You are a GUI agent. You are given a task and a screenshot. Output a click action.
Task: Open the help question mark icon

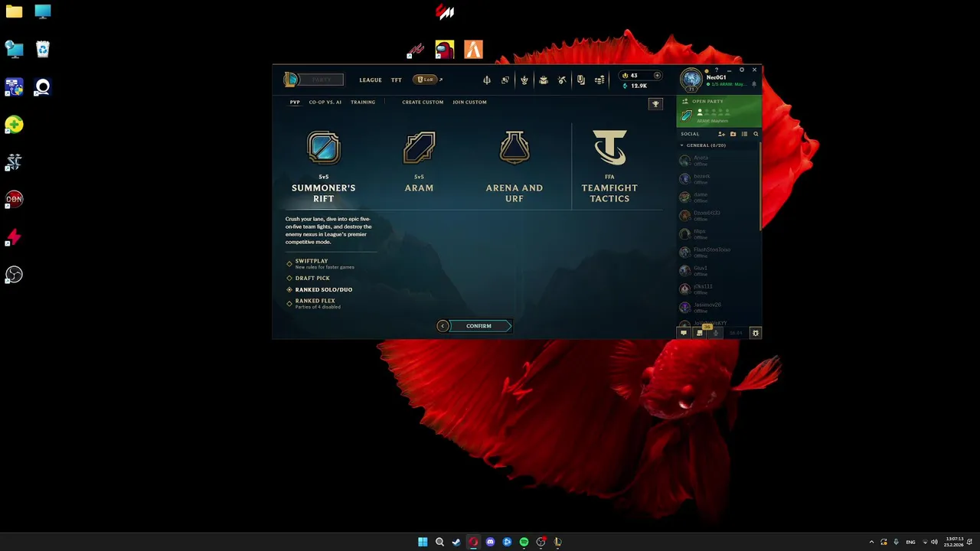coord(717,70)
